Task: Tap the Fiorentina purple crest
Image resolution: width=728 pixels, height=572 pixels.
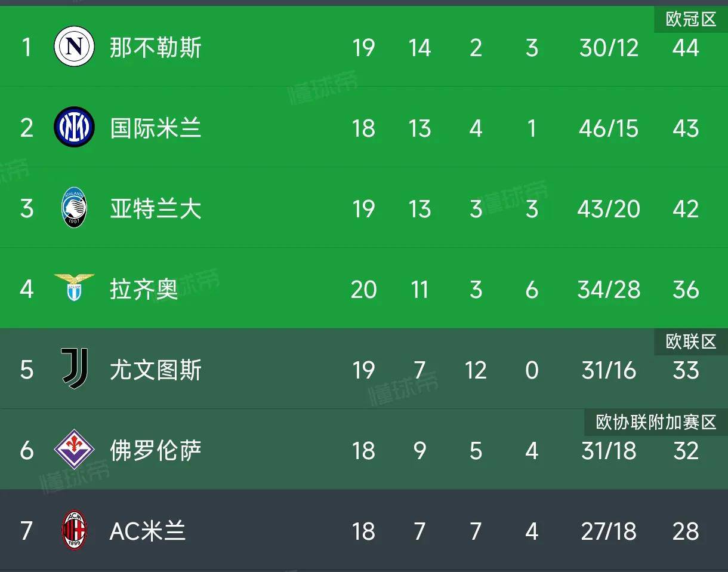Action: pyautogui.click(x=75, y=450)
